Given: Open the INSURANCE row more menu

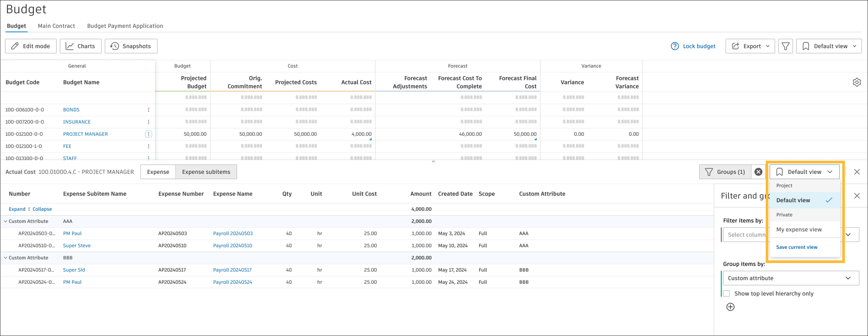Looking at the screenshot, I should pos(149,122).
